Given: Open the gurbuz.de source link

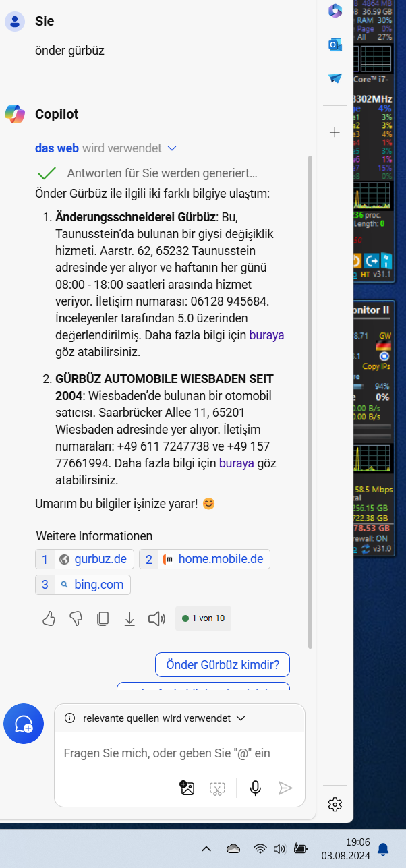Looking at the screenshot, I should 85,559.
